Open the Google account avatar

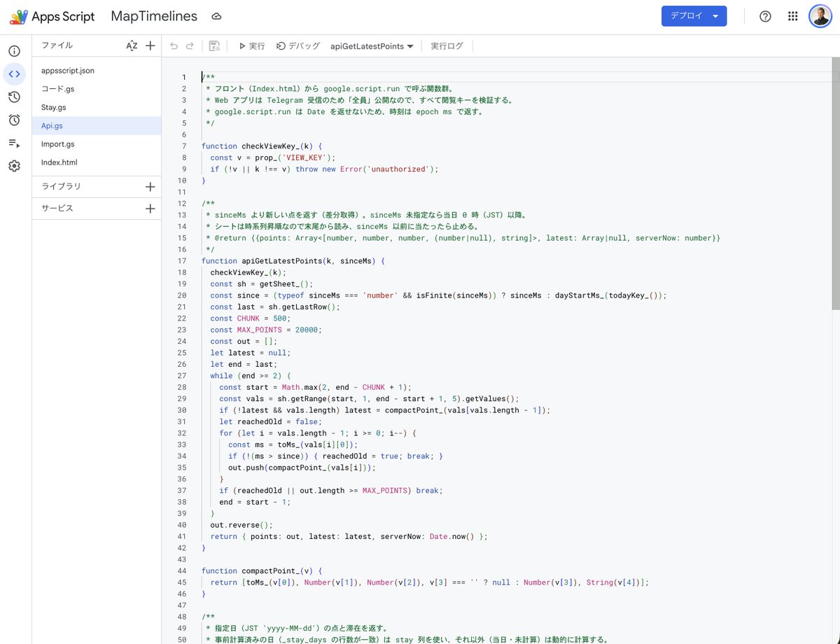point(820,17)
